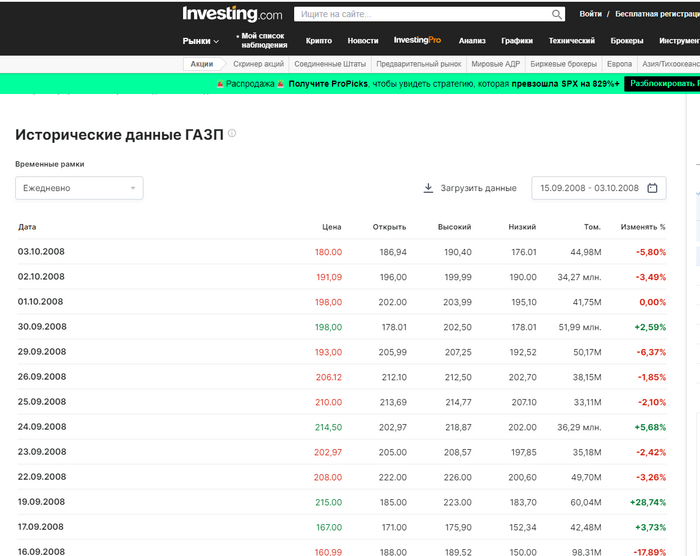
Task: Open the Ежедневно timeframe dropdown
Action: pyautogui.click(x=79, y=188)
